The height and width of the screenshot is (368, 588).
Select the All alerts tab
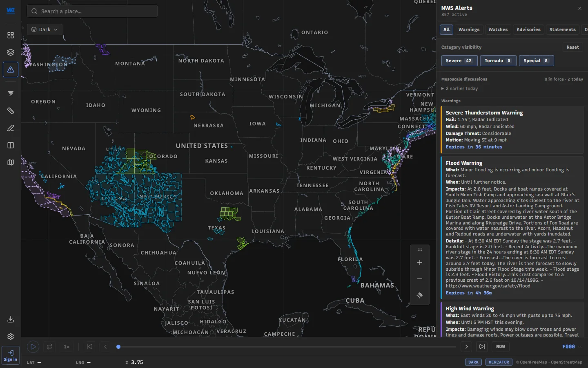coord(446,29)
